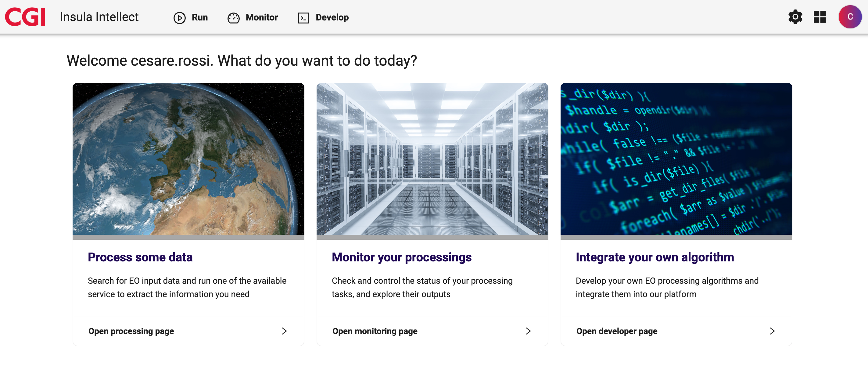This screenshot has height=375, width=868.
Task: Click the 'Develop your own EO processing' description
Action: point(667,288)
